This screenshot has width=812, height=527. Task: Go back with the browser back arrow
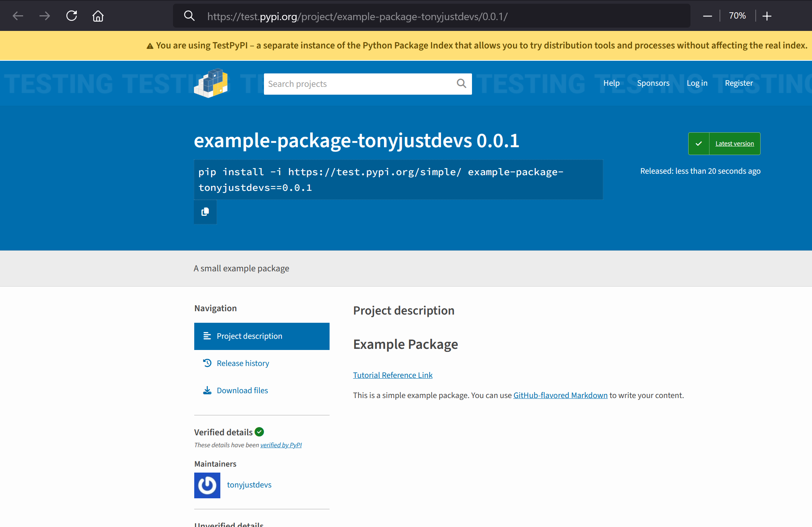point(18,16)
